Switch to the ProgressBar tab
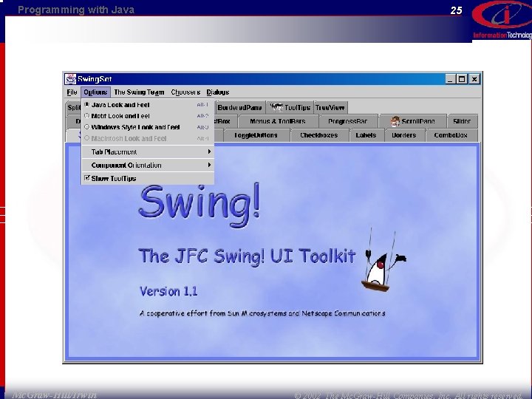The height and width of the screenshot is (399, 532). click(348, 121)
